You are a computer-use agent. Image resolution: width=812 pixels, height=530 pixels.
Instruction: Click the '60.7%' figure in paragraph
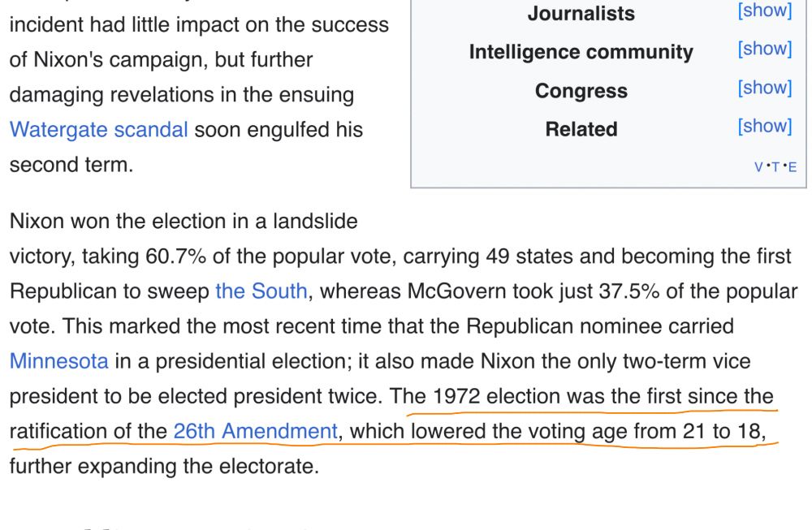point(176,256)
